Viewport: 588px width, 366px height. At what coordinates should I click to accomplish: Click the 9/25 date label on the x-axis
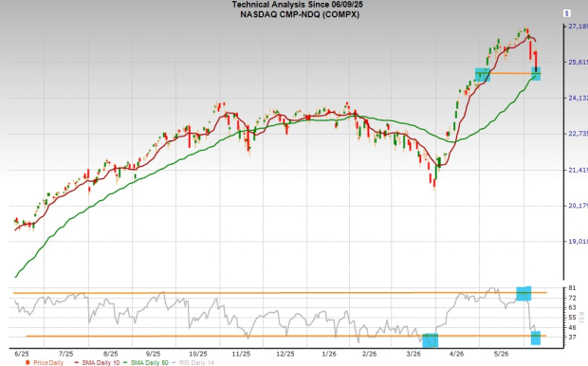pos(153,354)
